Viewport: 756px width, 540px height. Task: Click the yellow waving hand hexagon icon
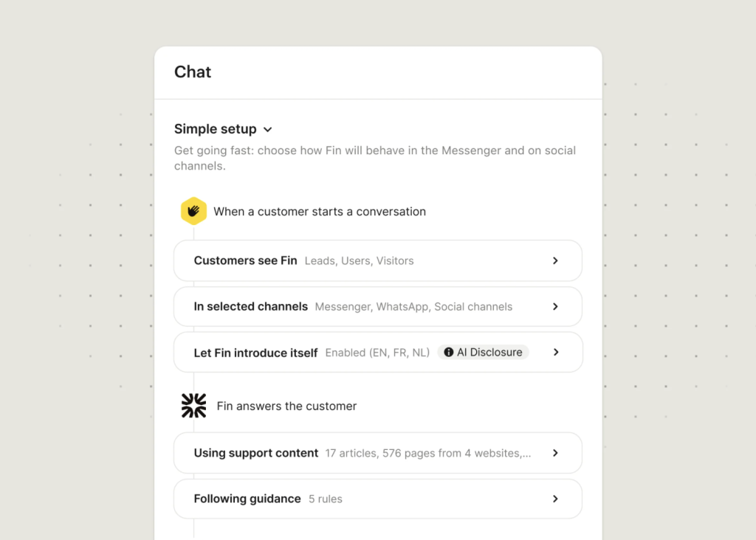pos(193,211)
